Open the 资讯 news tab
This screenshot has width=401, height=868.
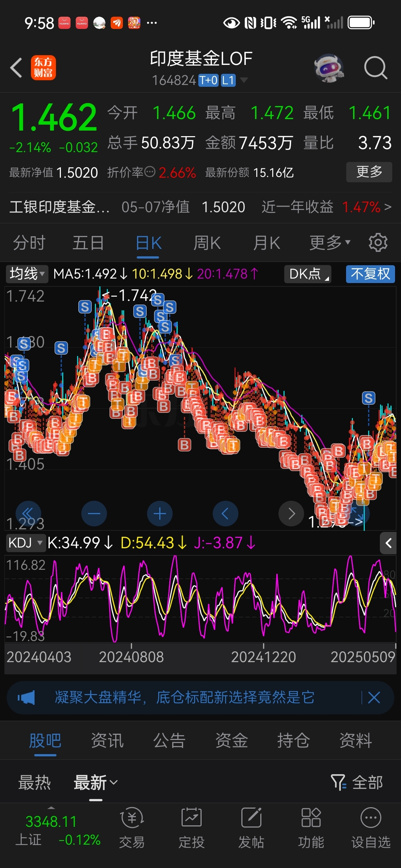(x=107, y=741)
